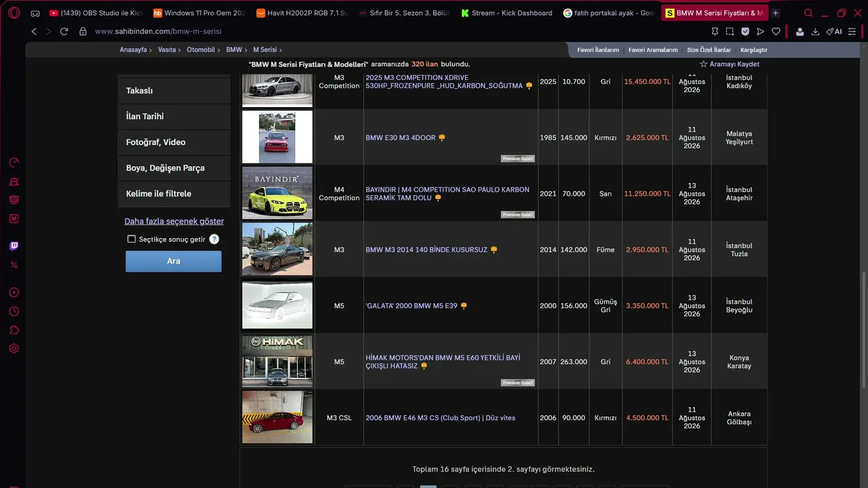Viewport: 868px width, 488px height.
Task: Click the 2.625.000 TL price cell
Action: click(x=647, y=138)
